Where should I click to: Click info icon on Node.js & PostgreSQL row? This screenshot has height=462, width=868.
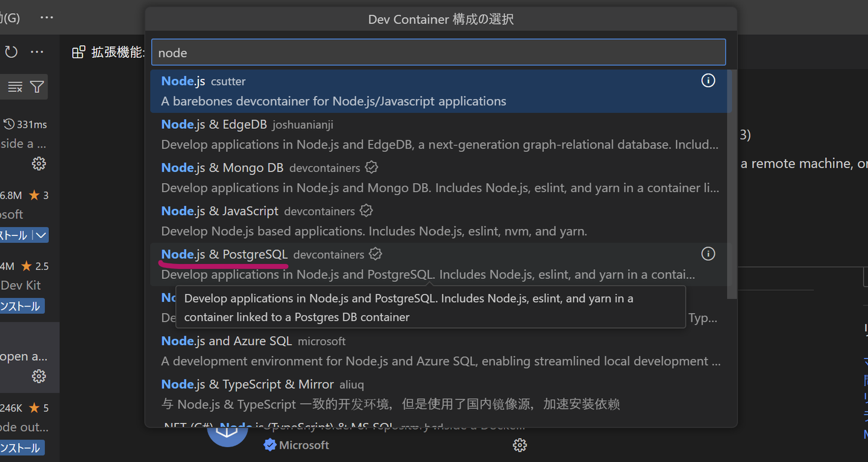pyautogui.click(x=708, y=254)
